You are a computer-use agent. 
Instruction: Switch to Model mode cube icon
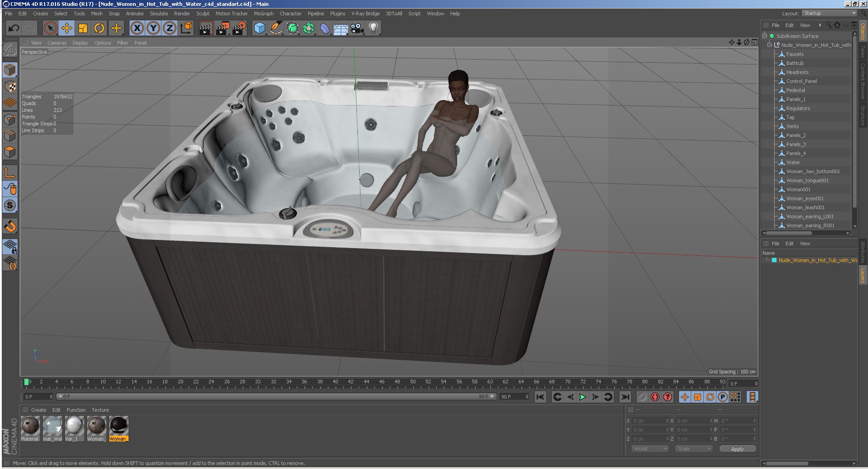pyautogui.click(x=10, y=70)
